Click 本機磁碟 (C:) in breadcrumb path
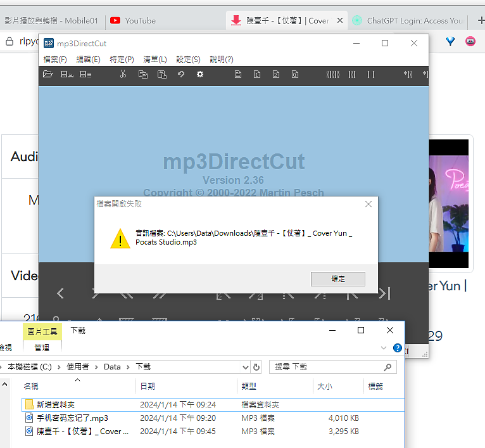This screenshot has height=448, width=485. click(30, 367)
